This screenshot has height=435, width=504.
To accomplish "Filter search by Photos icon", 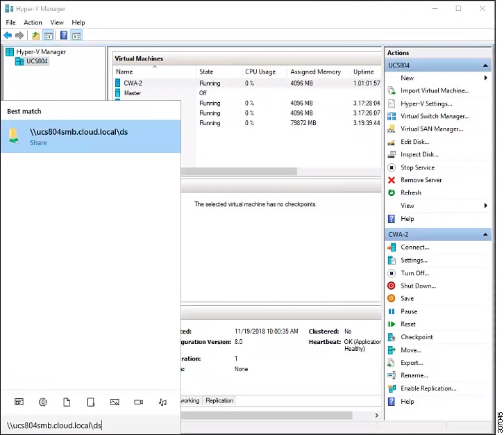I will [115, 402].
